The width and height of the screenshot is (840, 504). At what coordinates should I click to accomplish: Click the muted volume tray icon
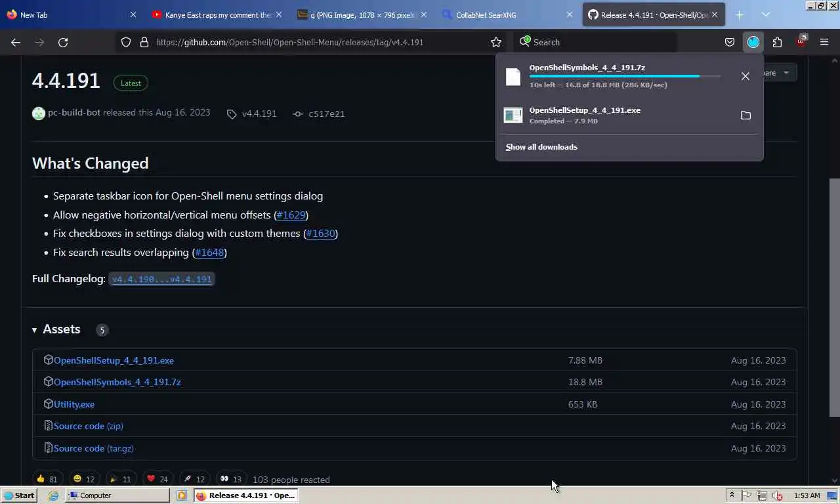pyautogui.click(x=778, y=495)
